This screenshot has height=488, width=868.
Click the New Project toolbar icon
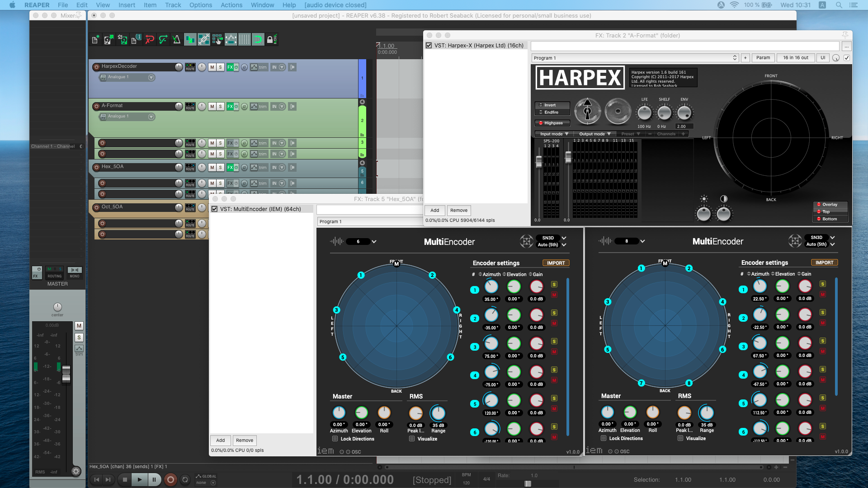point(95,40)
